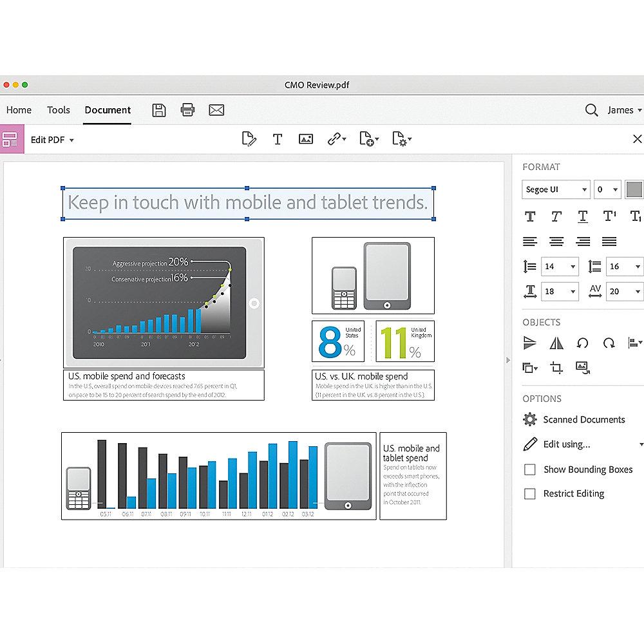Screen dimensions: 644x644
Task: Click the Print icon
Action: click(187, 110)
